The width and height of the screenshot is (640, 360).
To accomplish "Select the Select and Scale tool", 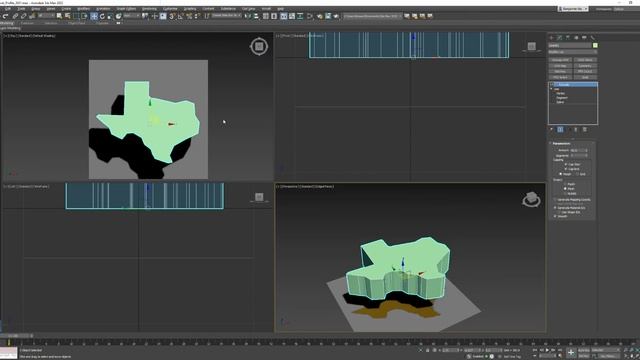I will 109,16.
